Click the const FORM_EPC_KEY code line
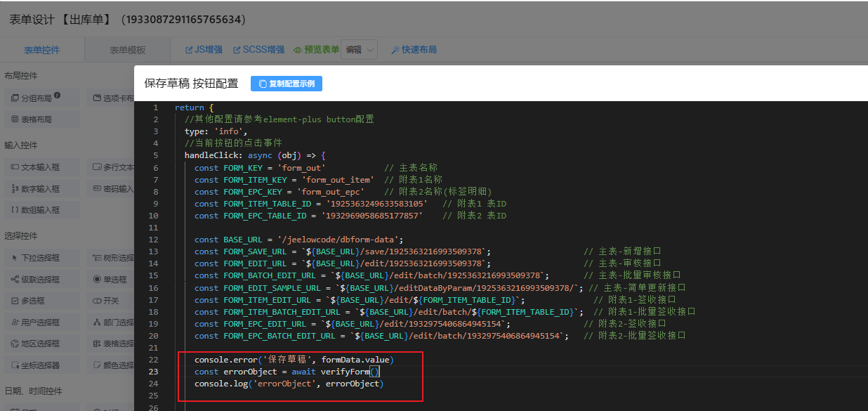The width and height of the screenshot is (868, 411). coord(343,192)
